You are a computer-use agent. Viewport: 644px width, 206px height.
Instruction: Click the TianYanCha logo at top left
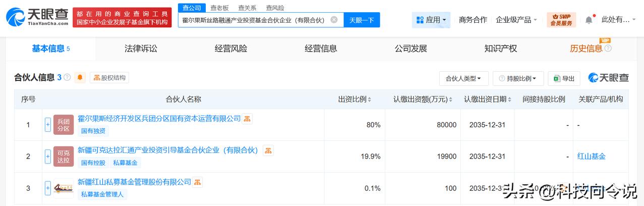pyautogui.click(x=37, y=17)
